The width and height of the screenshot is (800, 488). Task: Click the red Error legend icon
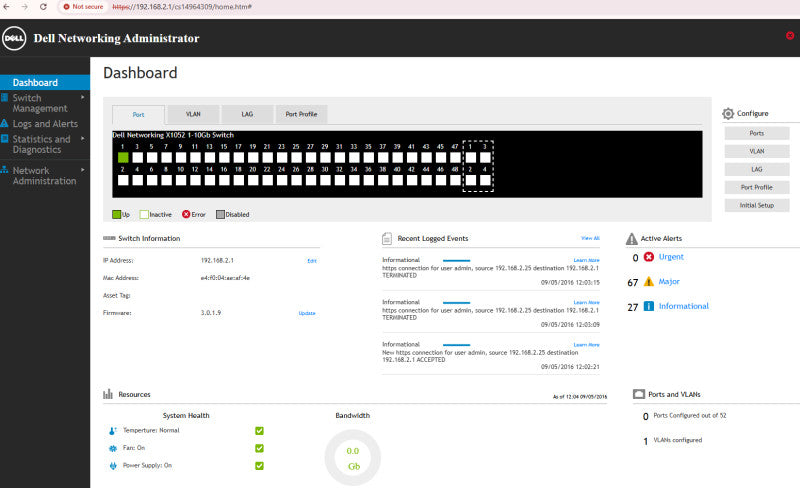point(186,214)
